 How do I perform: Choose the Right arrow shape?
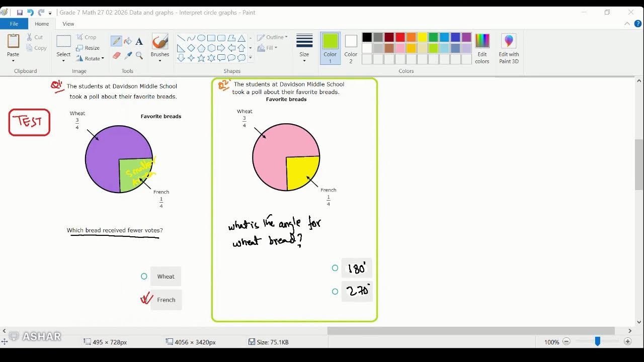(221, 48)
